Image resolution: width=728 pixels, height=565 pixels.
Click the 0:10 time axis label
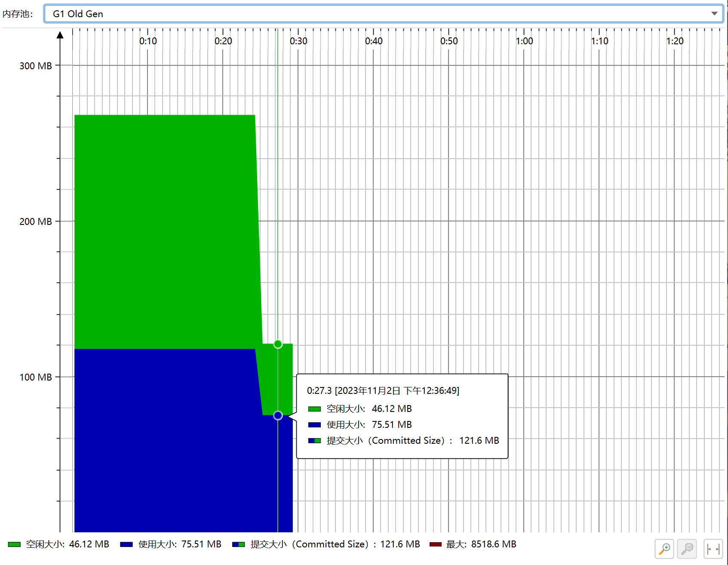(x=148, y=41)
